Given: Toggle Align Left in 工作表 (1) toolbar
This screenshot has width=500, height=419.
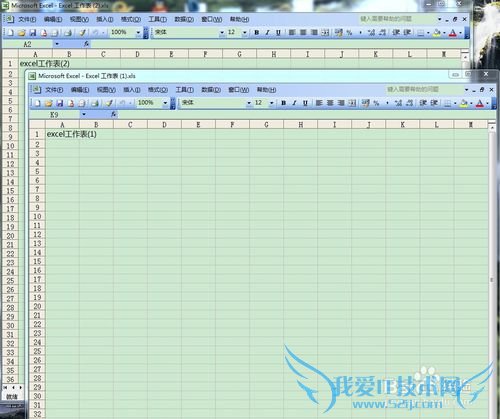Looking at the screenshot, I should (319, 103).
